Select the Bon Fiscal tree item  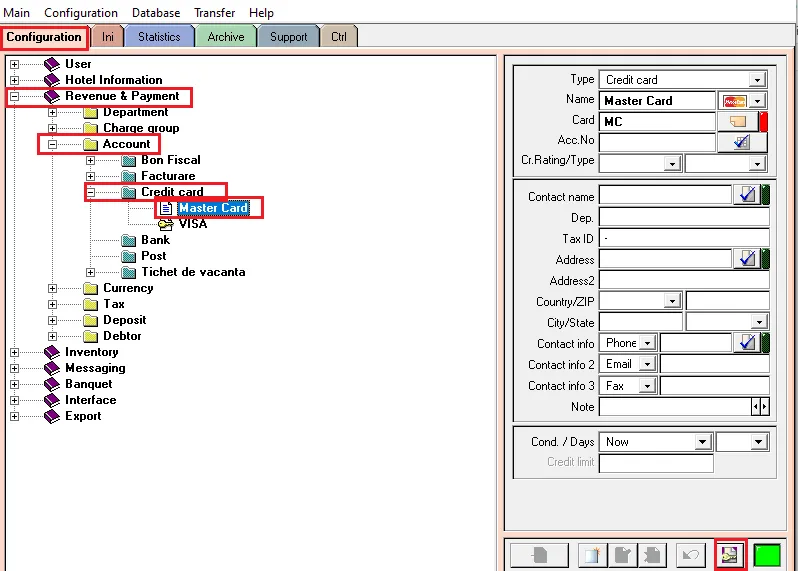[x=170, y=160]
